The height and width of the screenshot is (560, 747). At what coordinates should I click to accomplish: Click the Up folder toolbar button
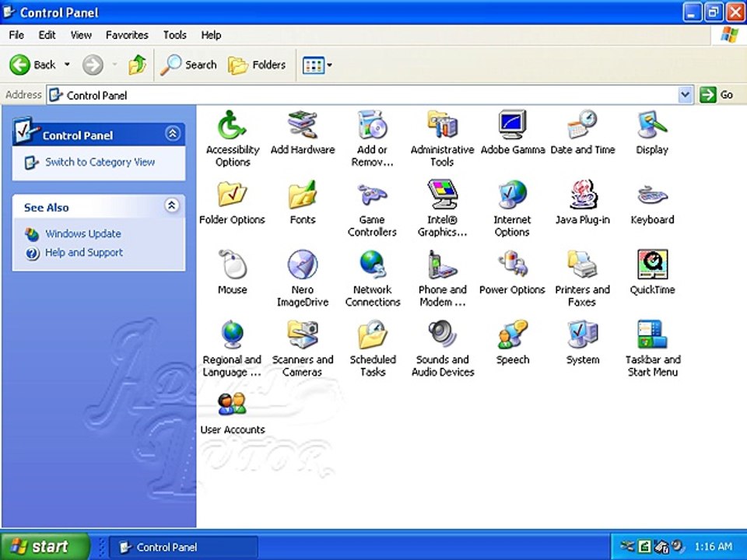[x=137, y=65]
